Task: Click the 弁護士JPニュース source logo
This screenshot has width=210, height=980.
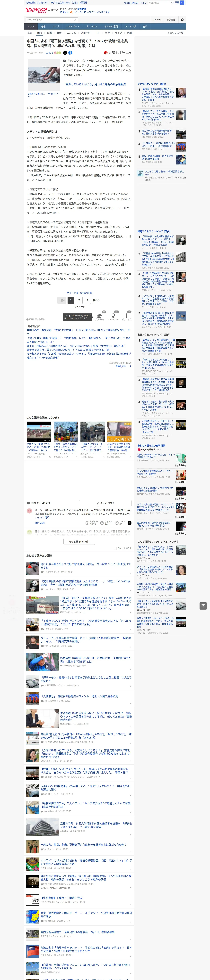Action: click(x=117, y=53)
